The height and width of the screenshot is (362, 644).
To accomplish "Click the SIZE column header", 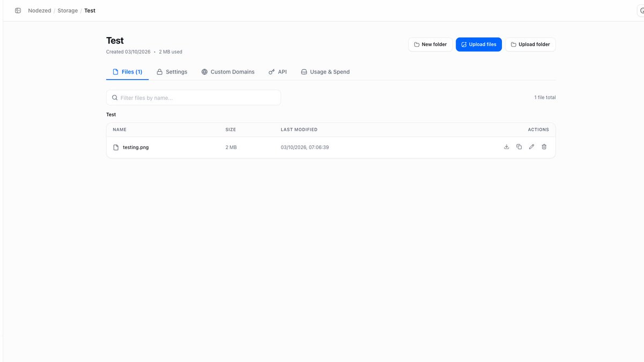I will (x=231, y=130).
